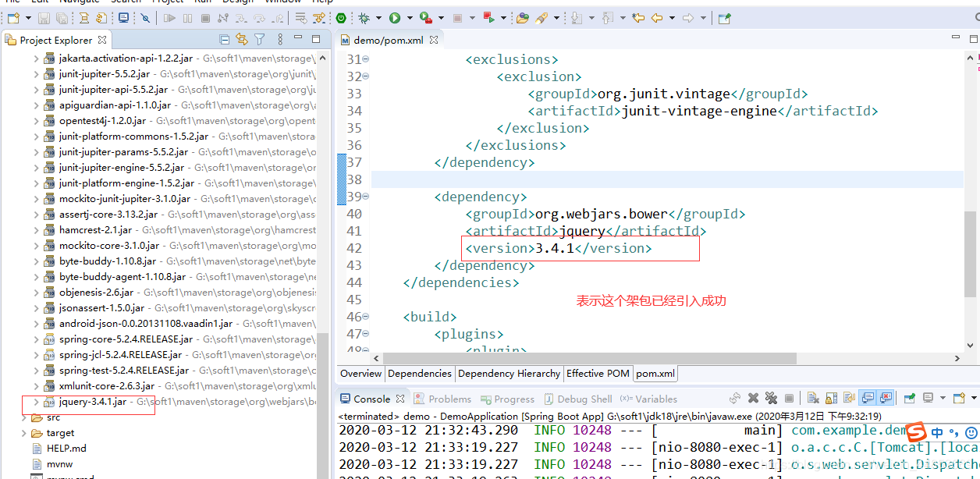Maximize the Project Explorer view
The image size is (980, 479).
316,39
